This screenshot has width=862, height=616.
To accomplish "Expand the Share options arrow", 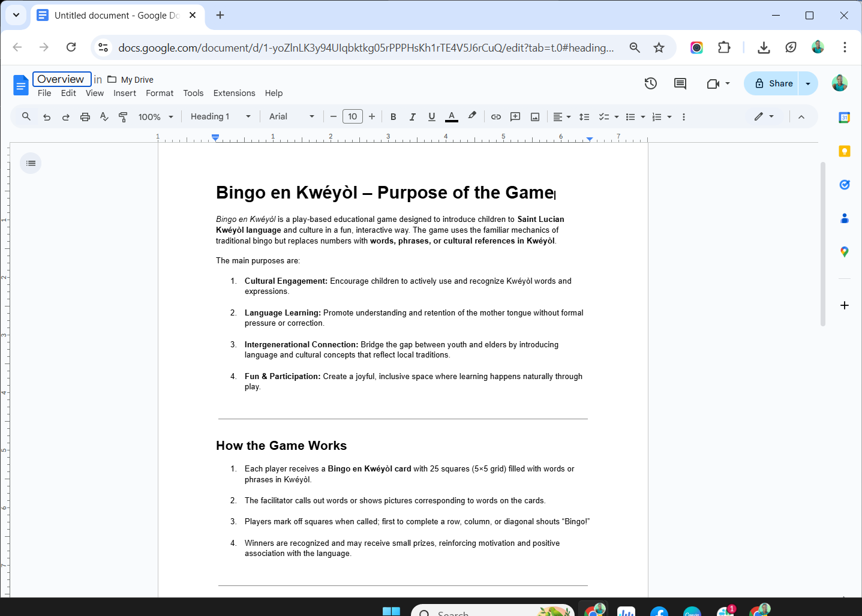I will [x=808, y=83].
